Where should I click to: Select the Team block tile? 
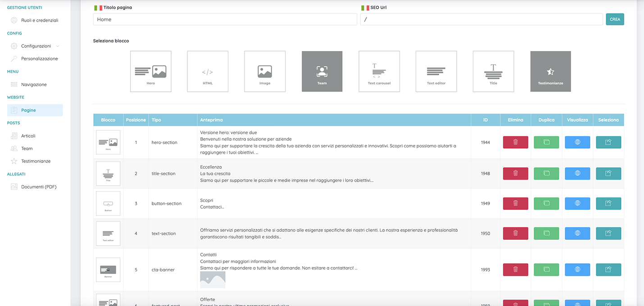(x=322, y=71)
